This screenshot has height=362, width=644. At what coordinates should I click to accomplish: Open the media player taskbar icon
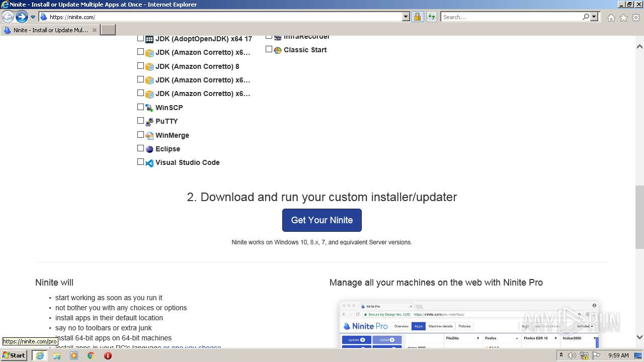[74, 355]
